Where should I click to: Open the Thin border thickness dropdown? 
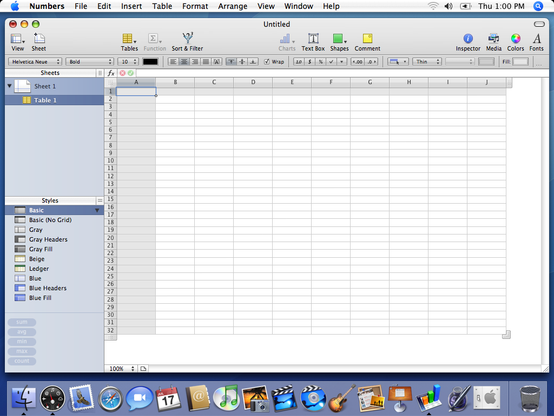click(427, 62)
